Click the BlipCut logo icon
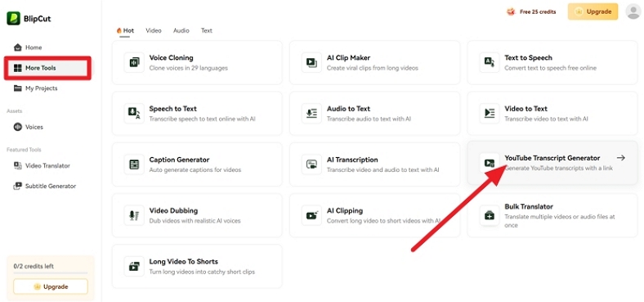Viewport: 644px width, 302px height. click(13, 18)
